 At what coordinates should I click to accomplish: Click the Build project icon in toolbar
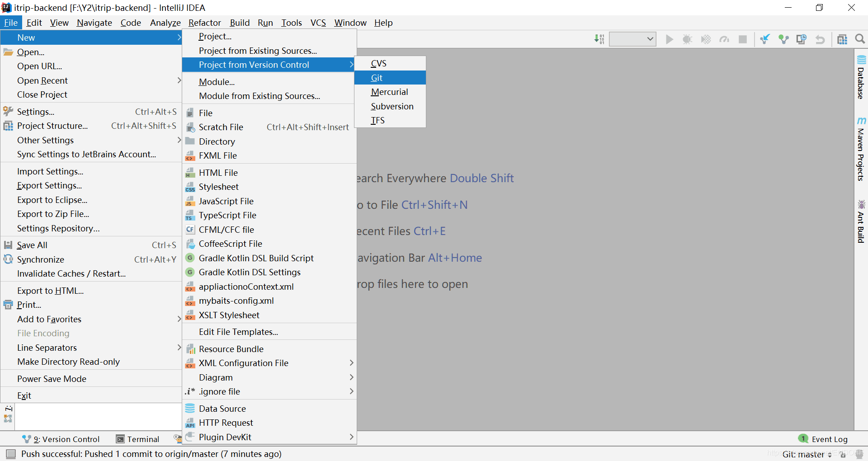pos(599,39)
